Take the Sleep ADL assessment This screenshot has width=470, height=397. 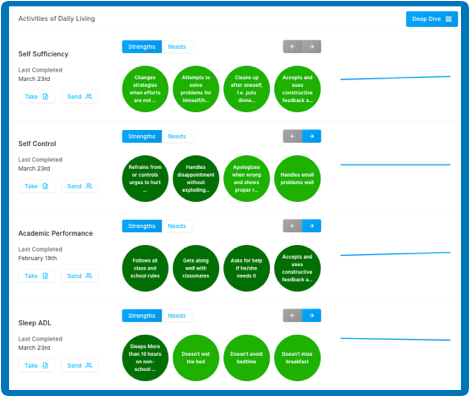[37, 366]
